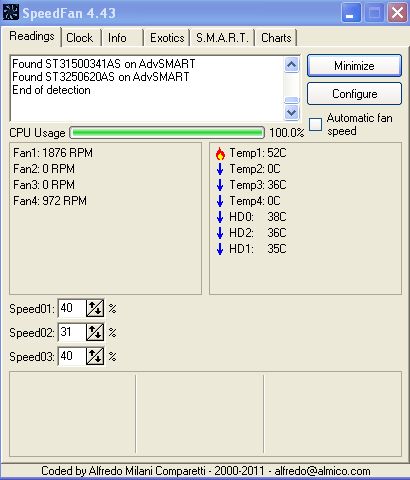Click the down arrow icon beside Temp2

[x=220, y=169]
